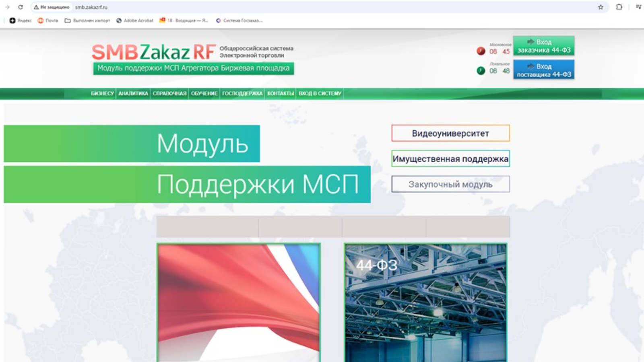This screenshot has height=362, width=644.
Task: Open the Adobe Acrobat bookmark
Action: coord(135,21)
